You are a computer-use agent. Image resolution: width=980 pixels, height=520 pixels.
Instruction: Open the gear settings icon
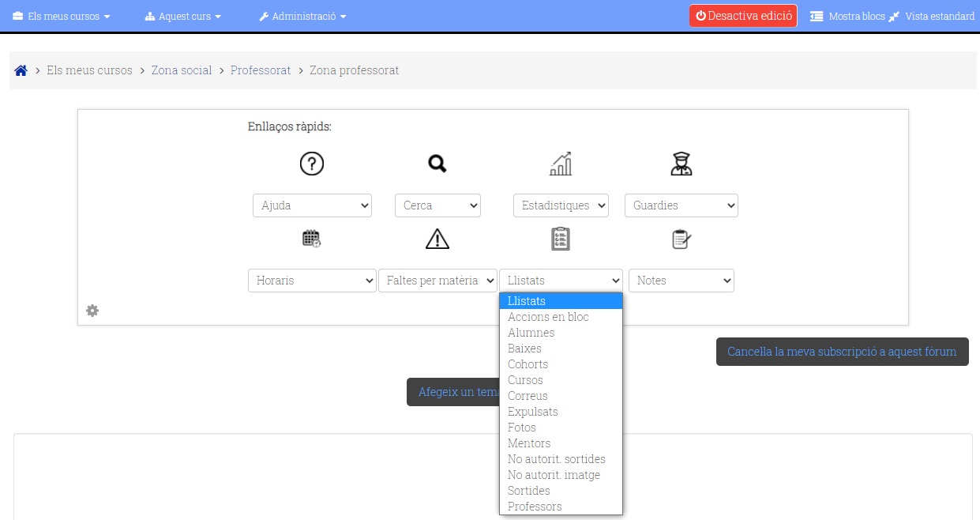point(92,311)
